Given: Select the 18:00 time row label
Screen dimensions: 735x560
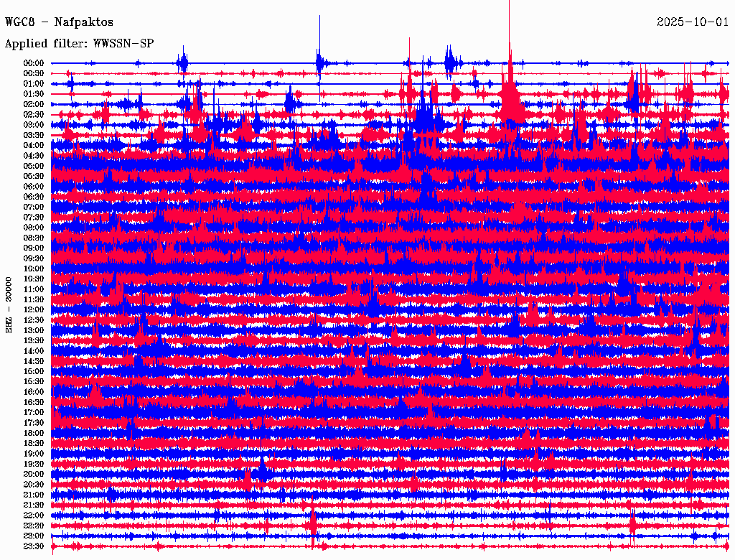Looking at the screenshot, I should (34, 434).
